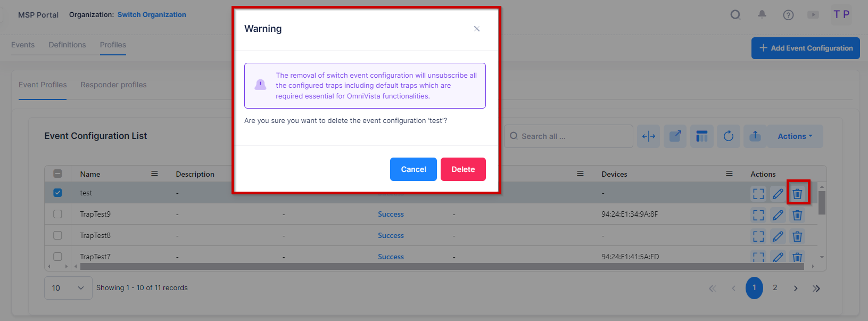This screenshot has width=868, height=321.
Task: Open the column chooser table icon
Action: point(701,136)
